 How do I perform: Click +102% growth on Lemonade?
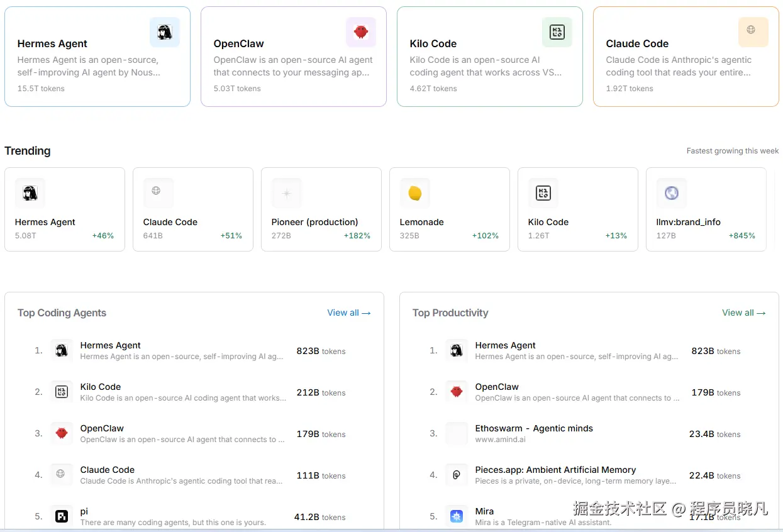pos(486,236)
